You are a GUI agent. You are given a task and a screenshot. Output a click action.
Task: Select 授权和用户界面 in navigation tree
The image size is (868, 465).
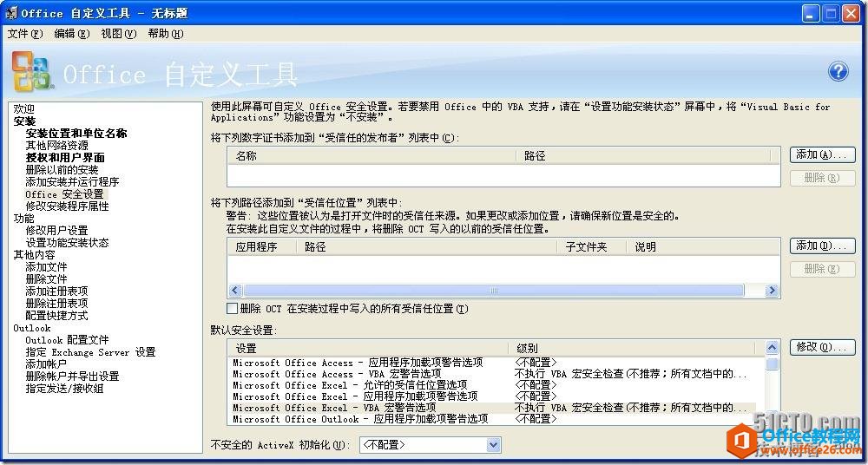65,158
